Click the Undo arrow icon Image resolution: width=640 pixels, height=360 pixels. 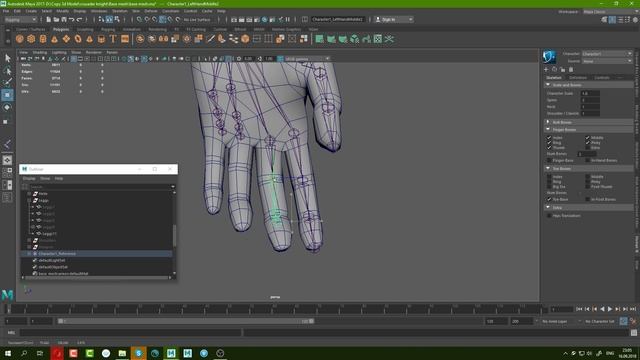71,20
